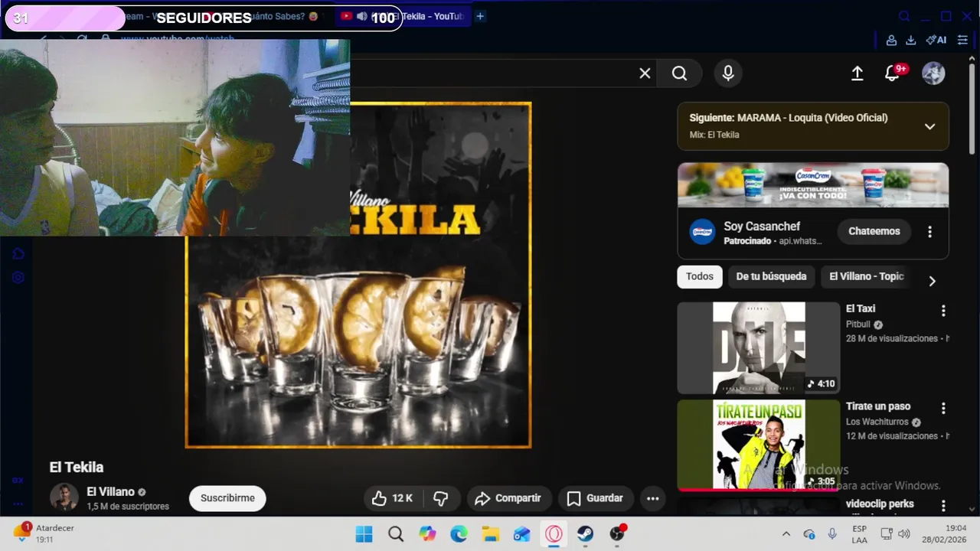Open the microphone tray icon
This screenshot has height=551, width=980.
point(832,534)
